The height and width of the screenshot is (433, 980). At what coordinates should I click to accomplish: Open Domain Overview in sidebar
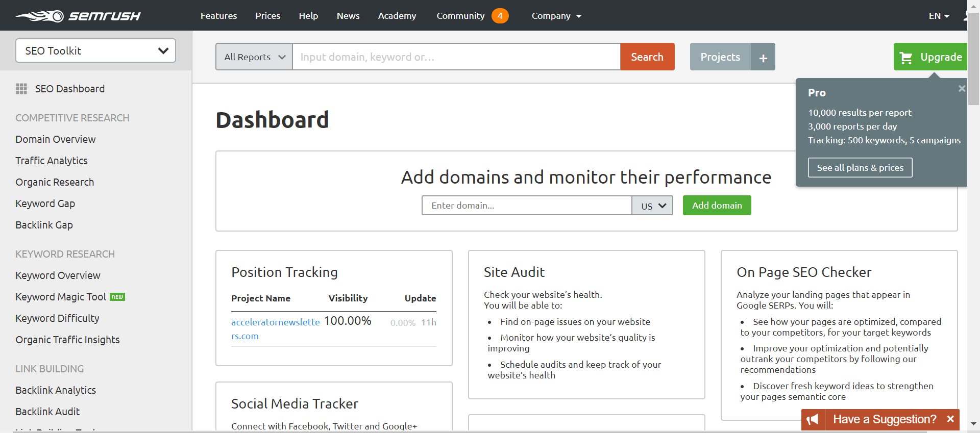pyautogui.click(x=56, y=139)
